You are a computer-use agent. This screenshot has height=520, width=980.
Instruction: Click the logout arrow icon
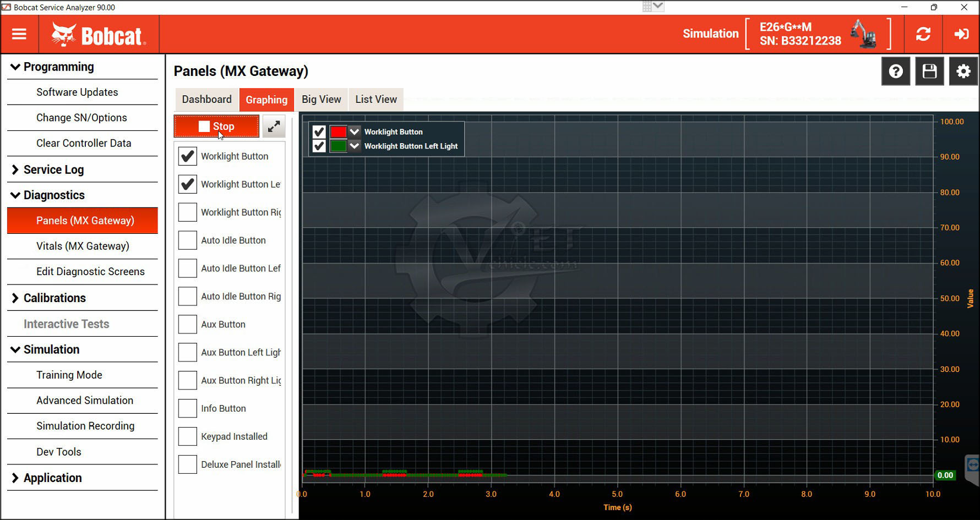[961, 34]
